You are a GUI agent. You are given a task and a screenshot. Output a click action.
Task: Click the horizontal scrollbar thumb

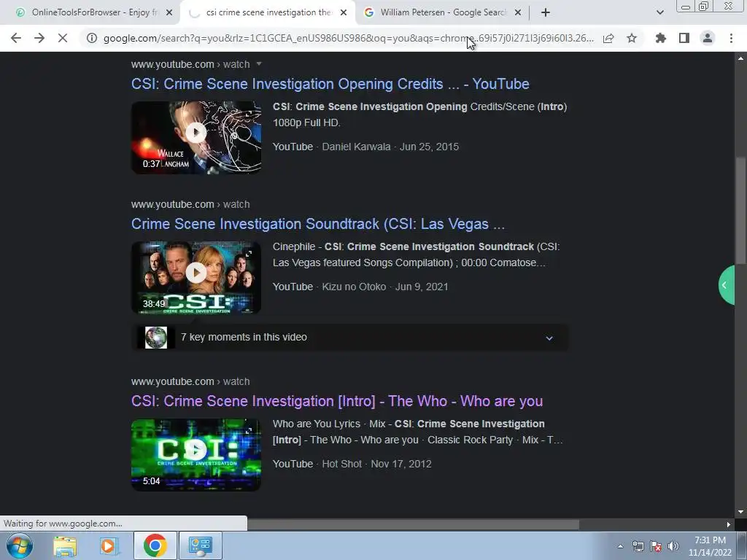click(x=413, y=524)
